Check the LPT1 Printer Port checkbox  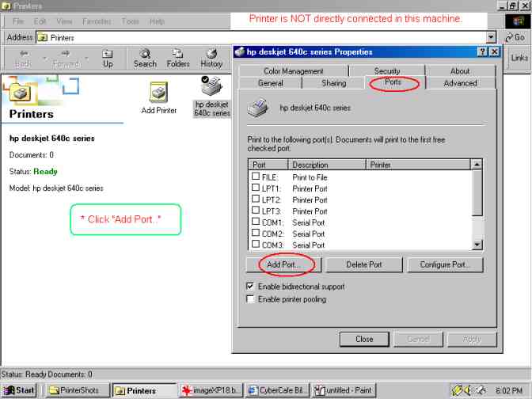(255, 188)
